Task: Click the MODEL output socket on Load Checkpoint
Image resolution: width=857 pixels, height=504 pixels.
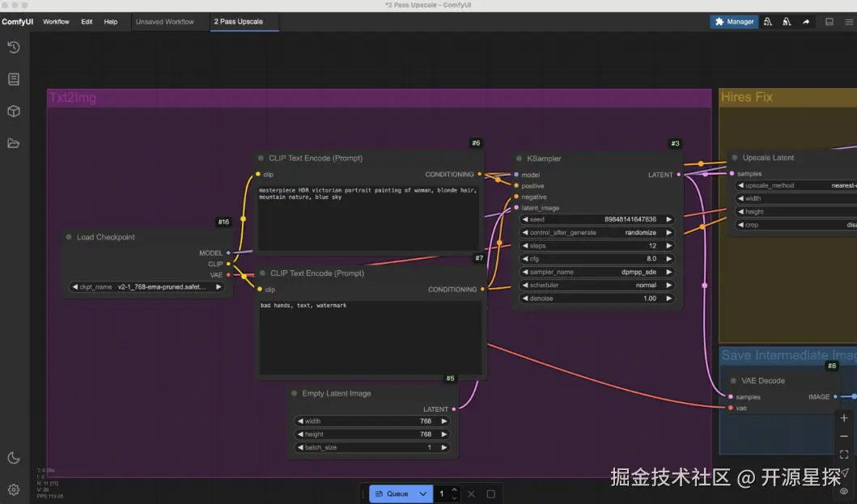Action: point(228,253)
